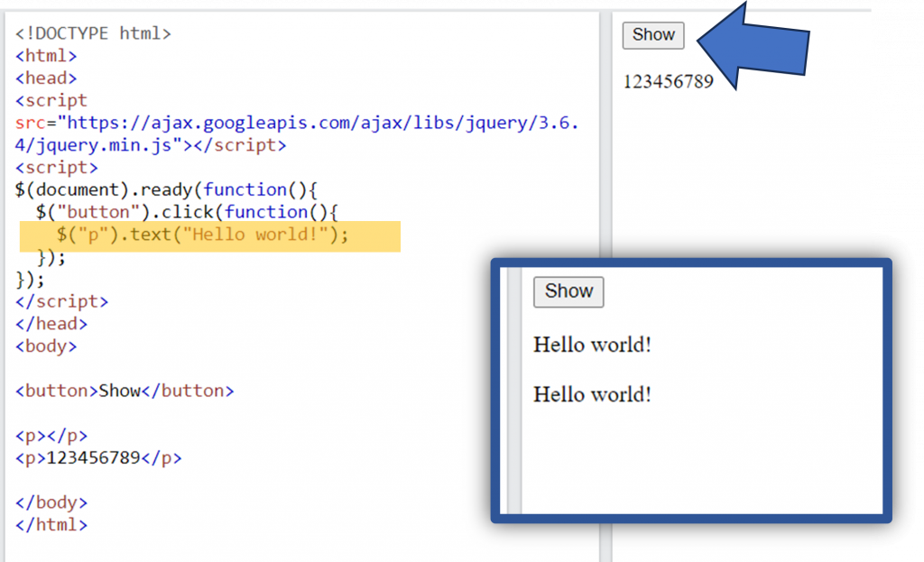Viewport: 924px width, 562px height.
Task: Click the lower Hello world! paragraph
Action: click(x=592, y=395)
